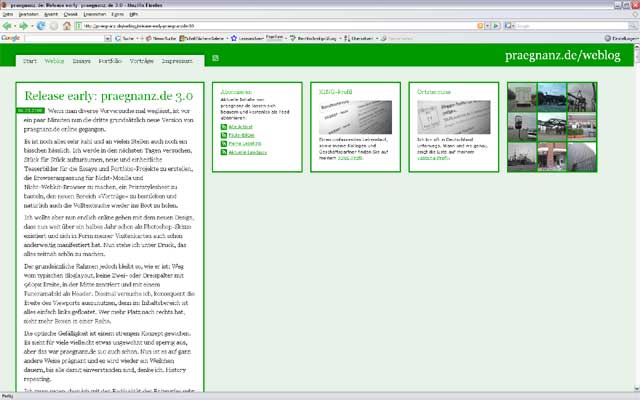Click the 'Release early: praegnanz.de 3.0' headline
Image resolution: width=640 pixels, height=400 pixels.
[x=109, y=96]
